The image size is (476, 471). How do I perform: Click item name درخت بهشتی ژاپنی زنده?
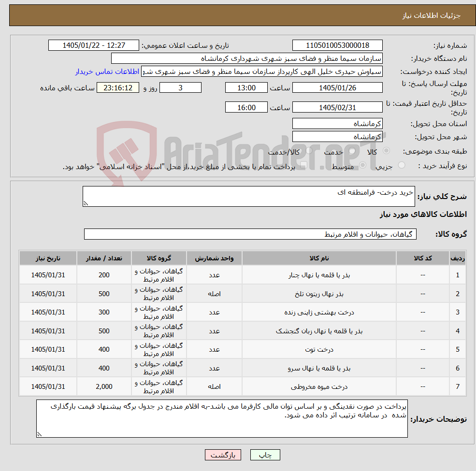pos(319,312)
